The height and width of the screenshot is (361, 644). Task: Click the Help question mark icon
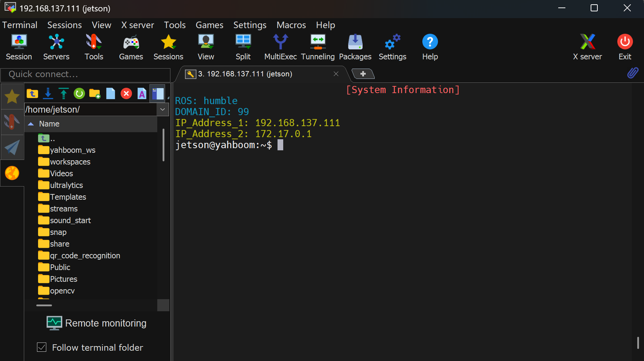(x=430, y=47)
